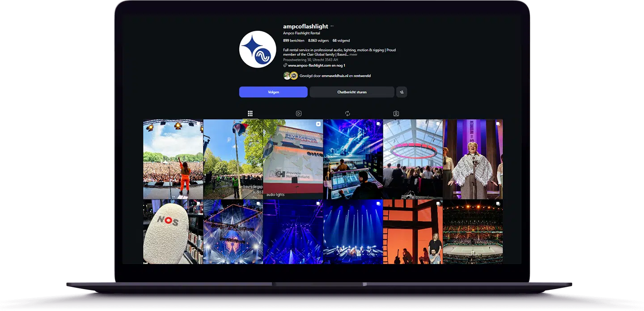
Task: Open the three-dot options next to ampcoflashlight
Action: (332, 26)
